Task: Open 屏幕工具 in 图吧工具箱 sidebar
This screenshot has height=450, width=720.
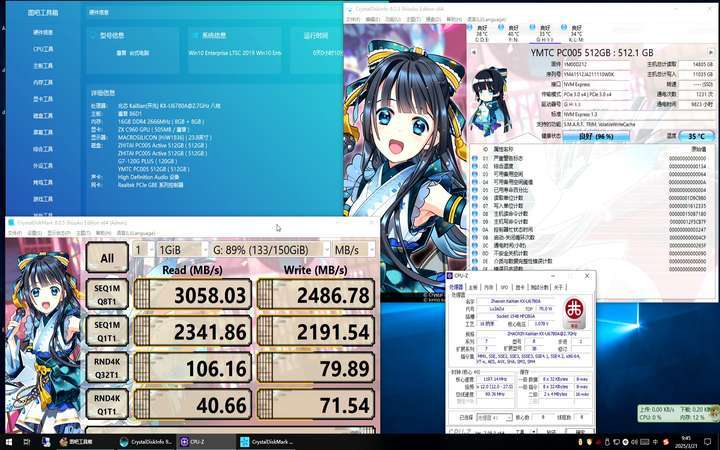Action: coord(43,132)
